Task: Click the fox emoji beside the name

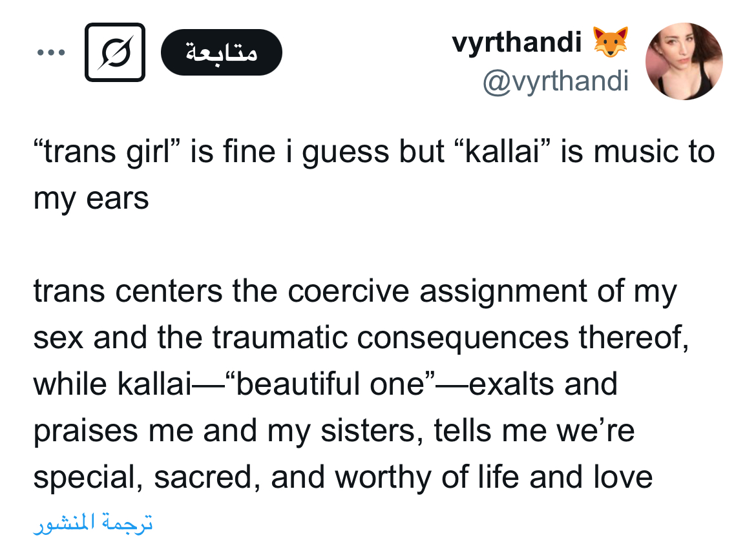Action: point(611,42)
